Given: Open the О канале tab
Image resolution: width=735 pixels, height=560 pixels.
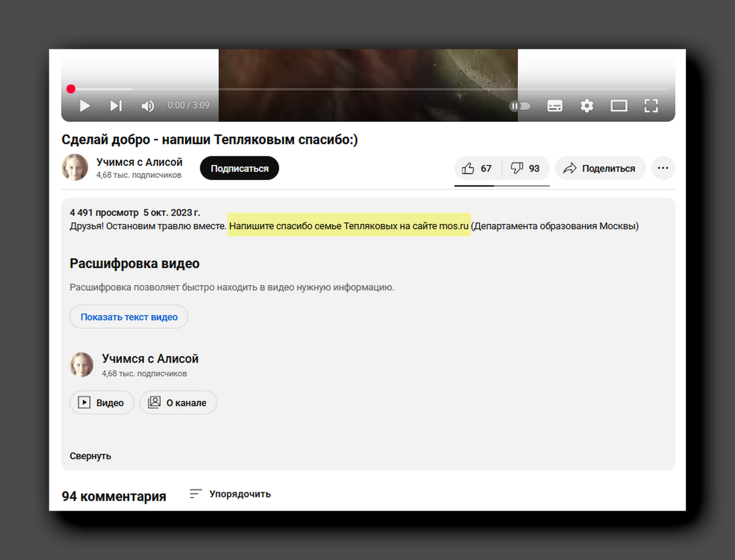Looking at the screenshot, I should pyautogui.click(x=178, y=403).
